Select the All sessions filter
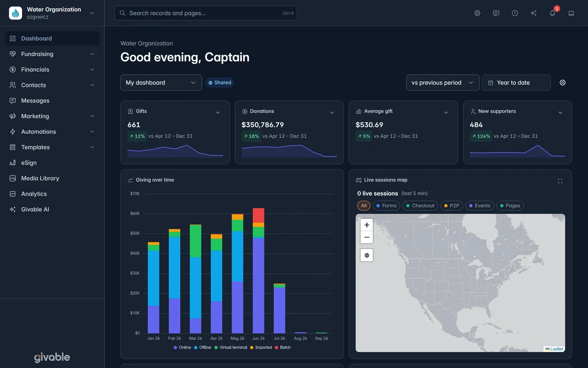588x368 pixels. tap(364, 205)
